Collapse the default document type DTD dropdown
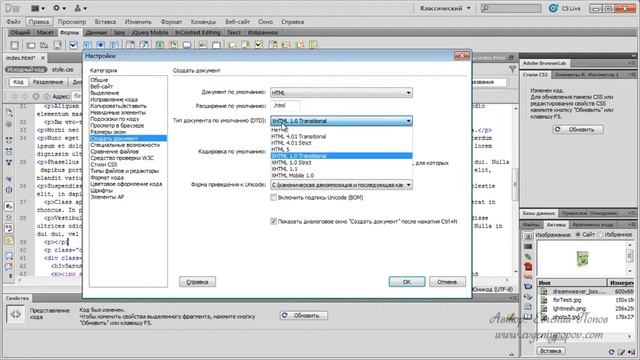This screenshot has width=640, height=360. click(341, 121)
